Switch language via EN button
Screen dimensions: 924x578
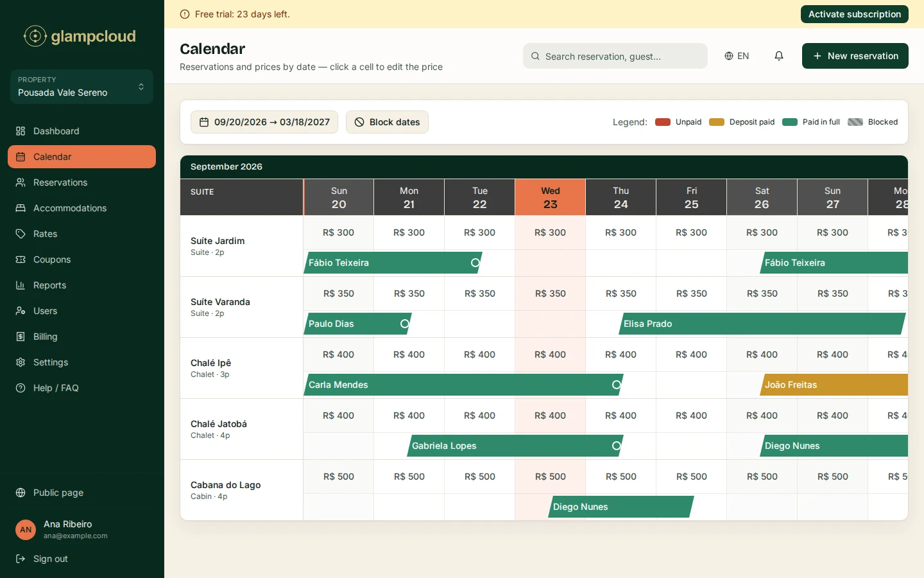[737, 56]
